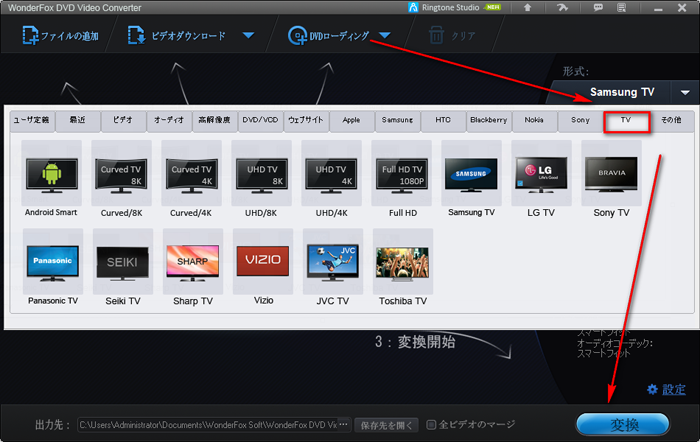Click the blue 変換 convert button

click(624, 424)
